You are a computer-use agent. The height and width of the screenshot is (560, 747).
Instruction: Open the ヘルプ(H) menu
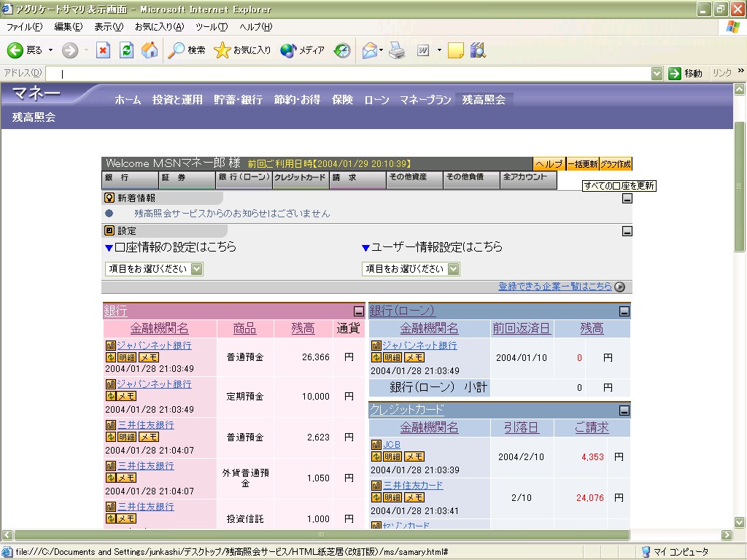tap(256, 27)
